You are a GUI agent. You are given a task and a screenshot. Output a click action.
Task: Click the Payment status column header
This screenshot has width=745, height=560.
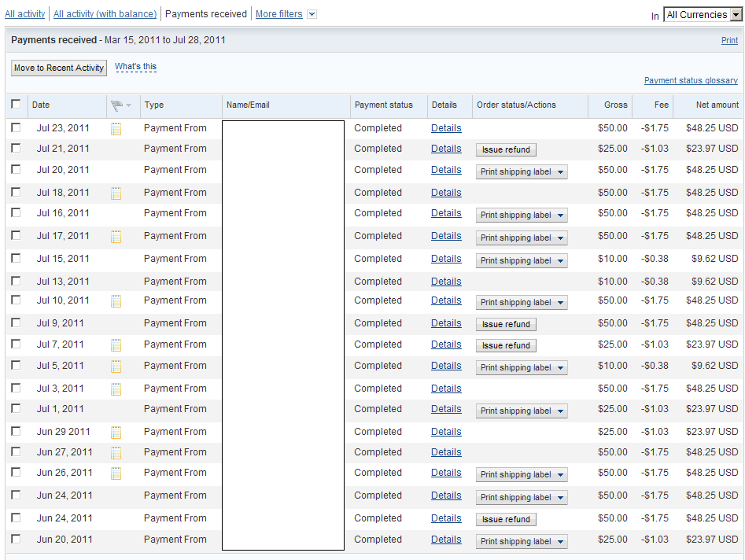[383, 105]
